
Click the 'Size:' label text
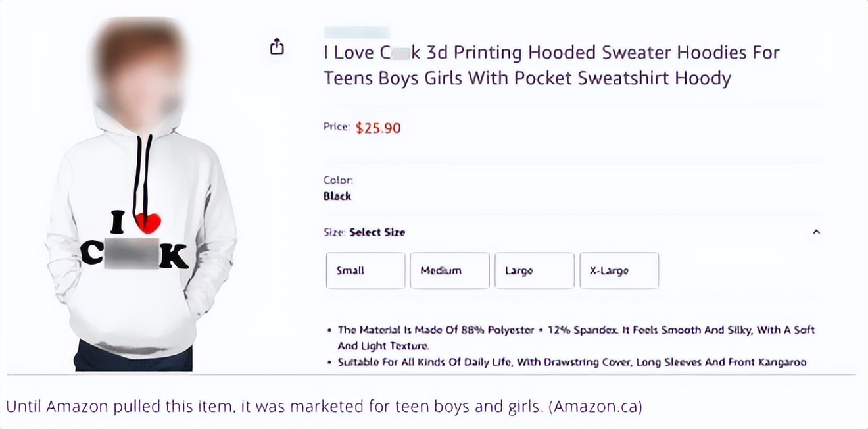pos(334,232)
